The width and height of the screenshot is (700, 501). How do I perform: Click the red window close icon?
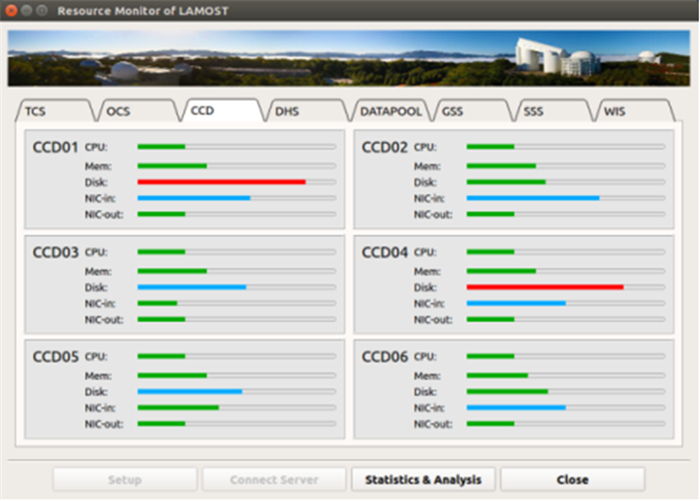pyautogui.click(x=13, y=11)
